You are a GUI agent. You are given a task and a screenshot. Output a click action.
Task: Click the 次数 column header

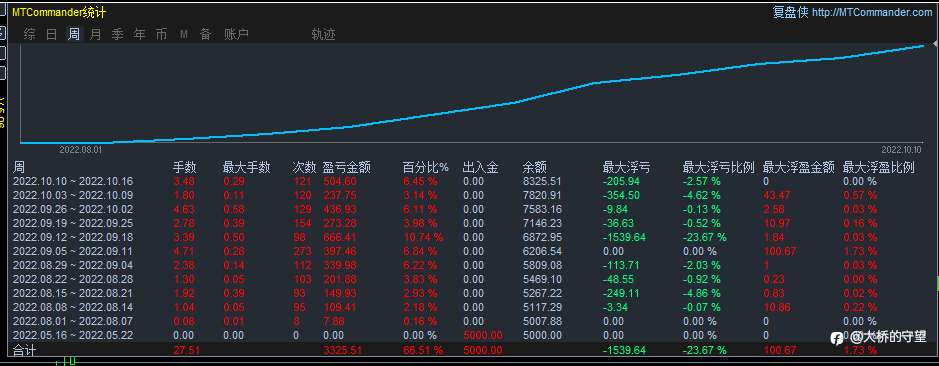pos(304,168)
